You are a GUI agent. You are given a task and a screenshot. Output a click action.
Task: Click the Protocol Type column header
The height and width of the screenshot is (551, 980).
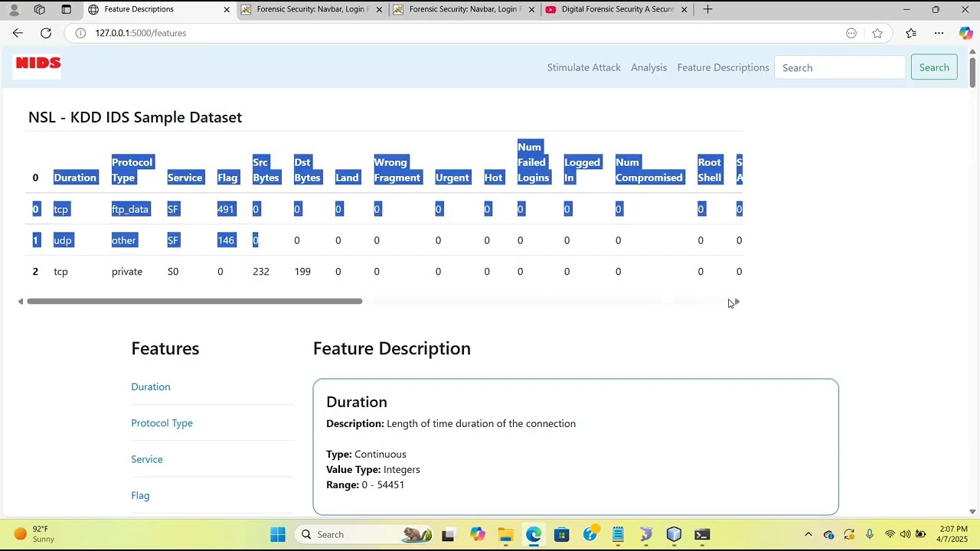coord(132,170)
